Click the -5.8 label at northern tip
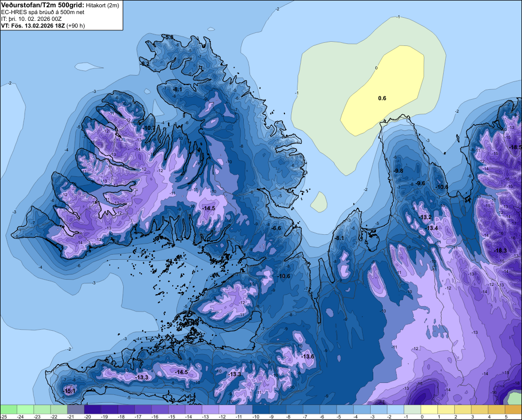Screen dimensions: 522x420 point(169,37)
